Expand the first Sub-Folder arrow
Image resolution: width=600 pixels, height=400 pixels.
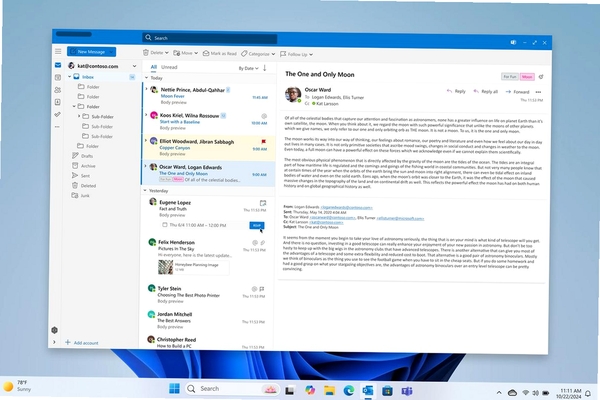pos(79,116)
